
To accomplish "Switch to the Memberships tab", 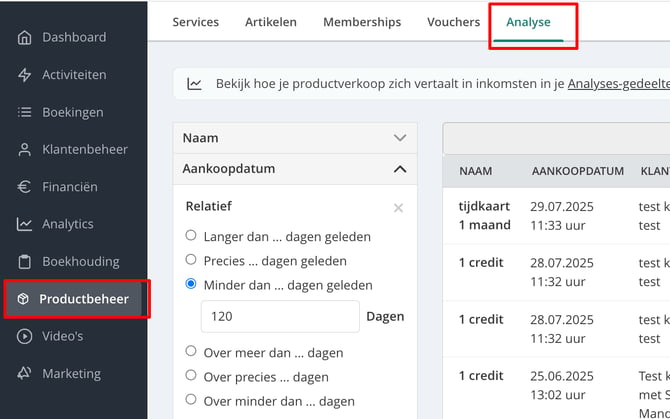I will tap(362, 22).
